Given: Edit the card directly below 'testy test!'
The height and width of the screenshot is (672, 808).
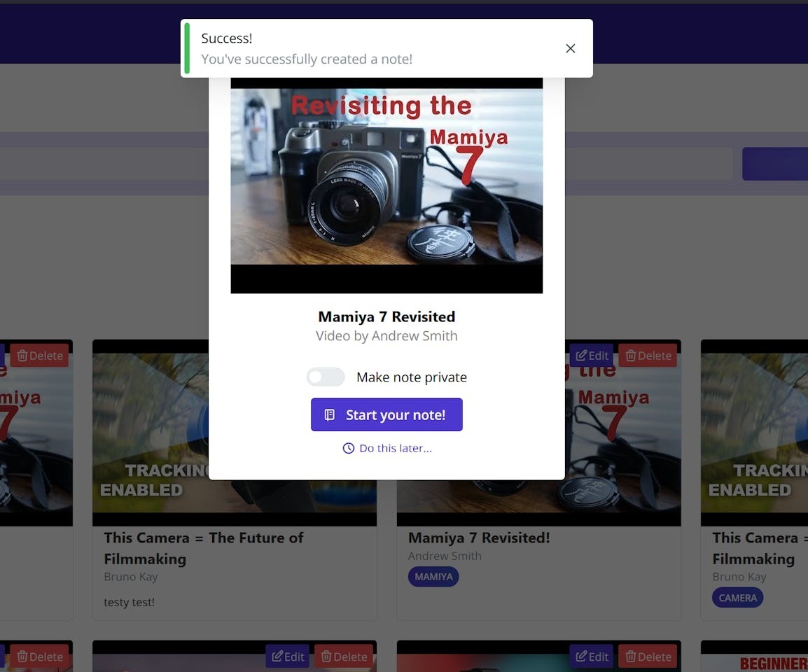Looking at the screenshot, I should [x=288, y=656].
